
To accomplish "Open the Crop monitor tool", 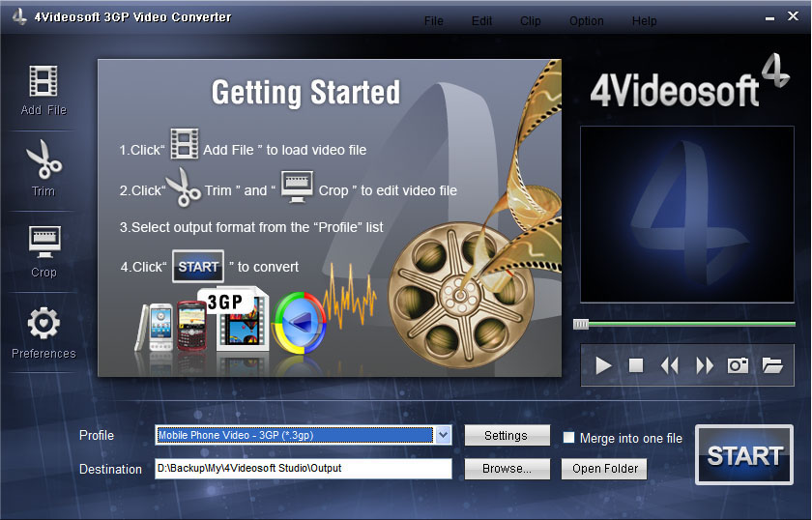I will 44,242.
